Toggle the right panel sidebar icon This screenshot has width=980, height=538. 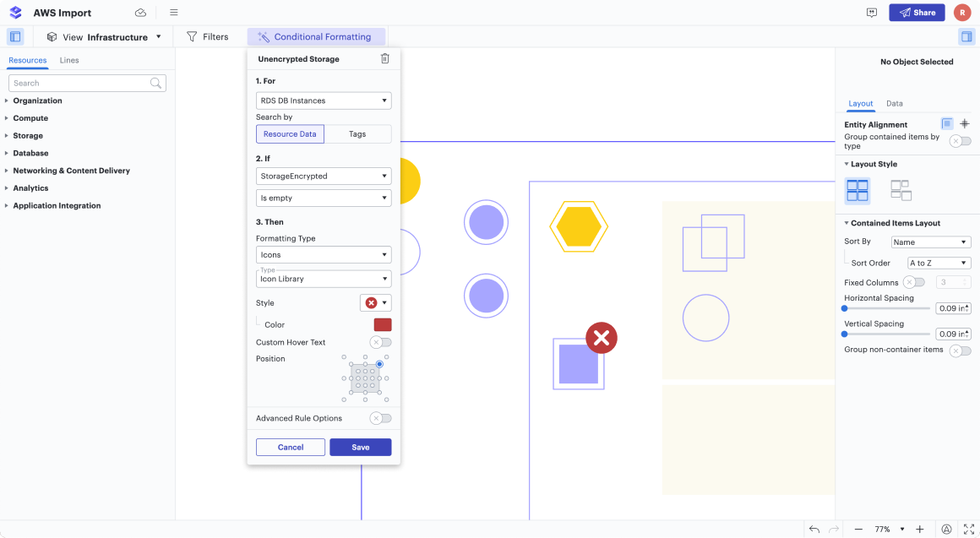pyautogui.click(x=966, y=37)
